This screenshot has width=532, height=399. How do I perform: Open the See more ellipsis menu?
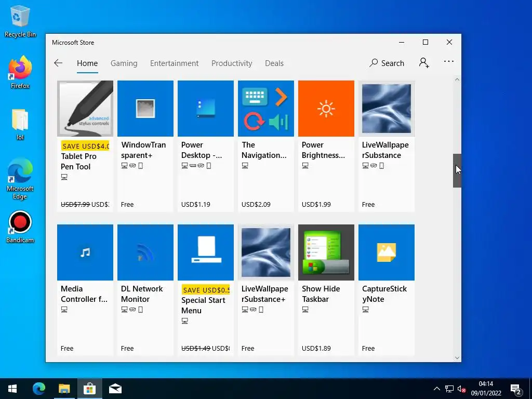(448, 61)
